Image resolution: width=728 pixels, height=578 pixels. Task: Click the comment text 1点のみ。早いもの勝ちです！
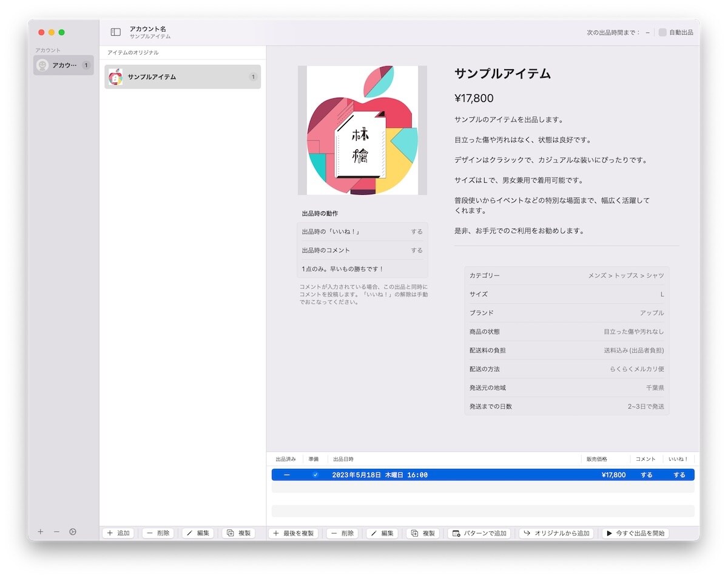click(343, 269)
